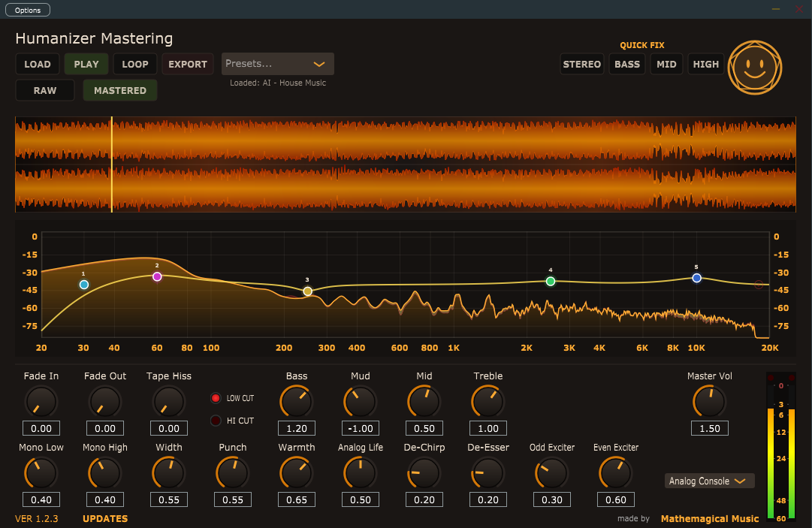Viewport: 812px width, 528px height.
Task: Select EQ band 1 cyan node
Action: 84,284
